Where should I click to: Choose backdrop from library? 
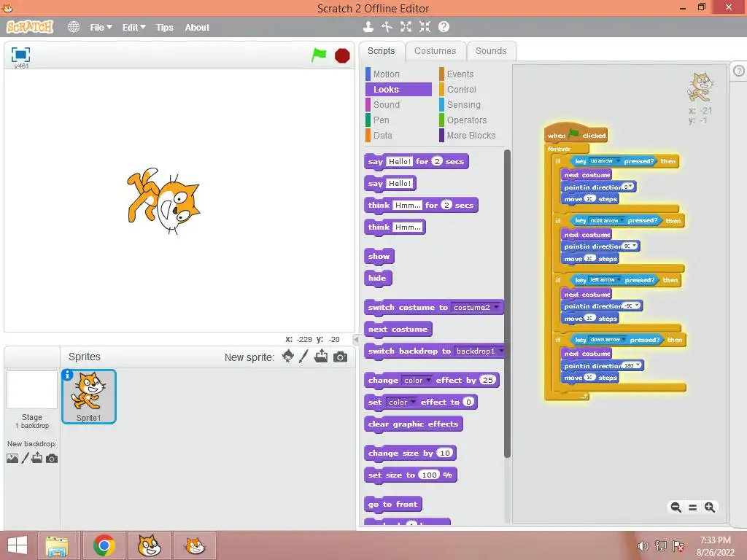pos(12,458)
